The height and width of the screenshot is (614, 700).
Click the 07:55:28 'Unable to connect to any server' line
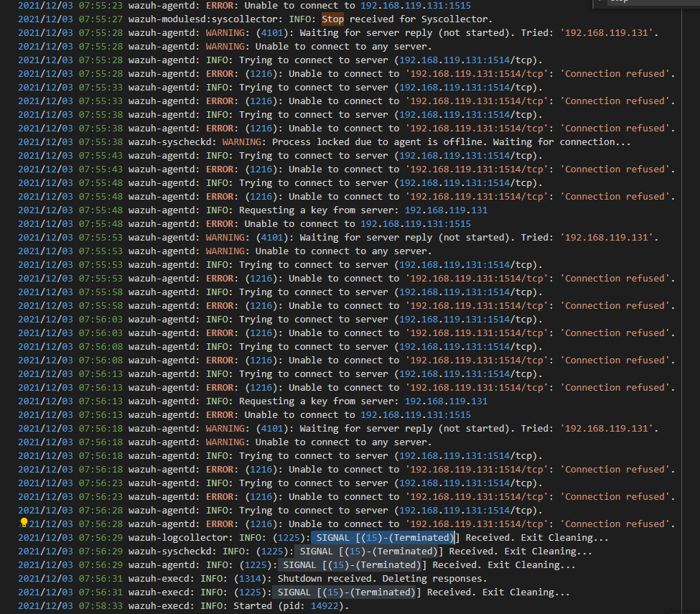(x=225, y=47)
